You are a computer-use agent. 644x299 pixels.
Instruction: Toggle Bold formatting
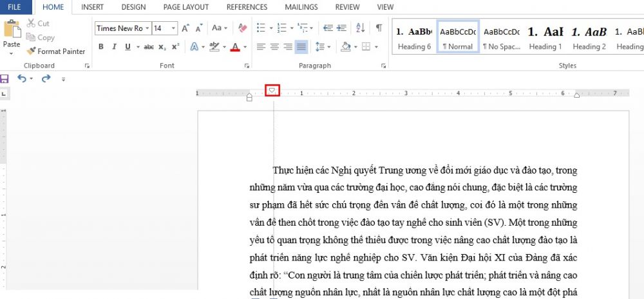[101, 47]
